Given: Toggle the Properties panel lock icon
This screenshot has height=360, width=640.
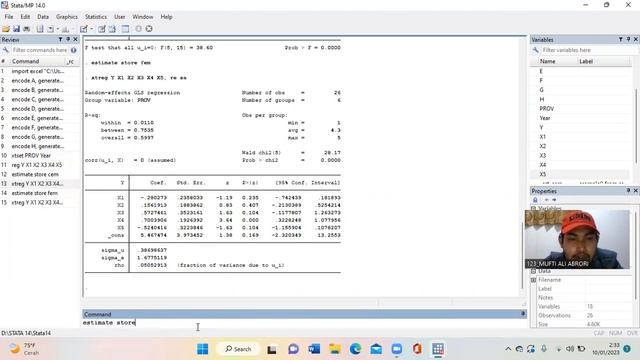Looking at the screenshot, I should tap(535, 200).
